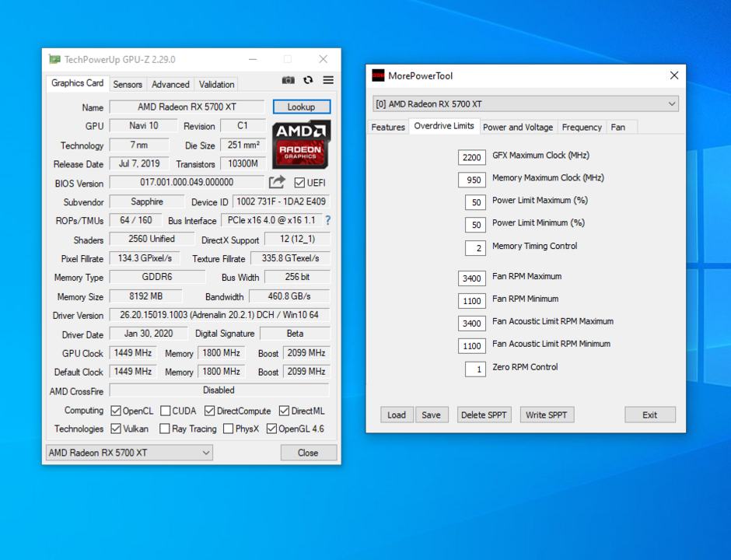Close the MorePowerTool window
731x560 pixels.
click(x=674, y=75)
